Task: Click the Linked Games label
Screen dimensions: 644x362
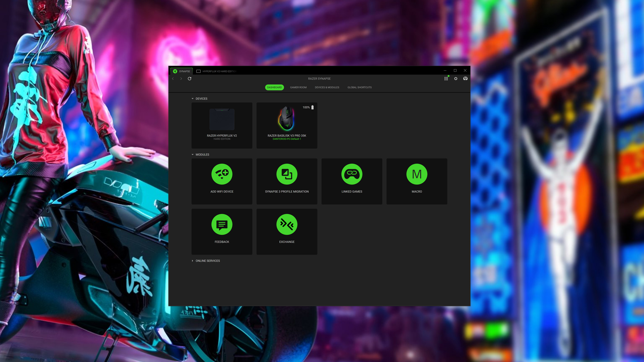Action: (352, 191)
